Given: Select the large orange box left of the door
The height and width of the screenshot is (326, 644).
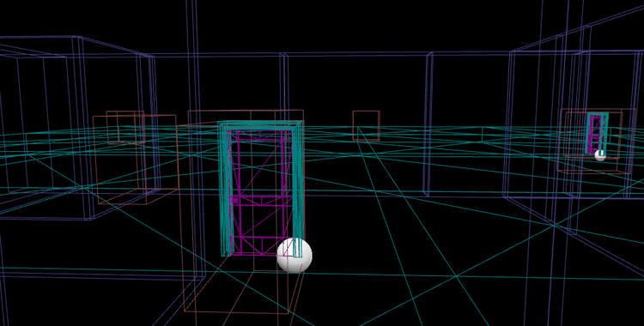Looking at the screenshot, I should pos(135,160).
